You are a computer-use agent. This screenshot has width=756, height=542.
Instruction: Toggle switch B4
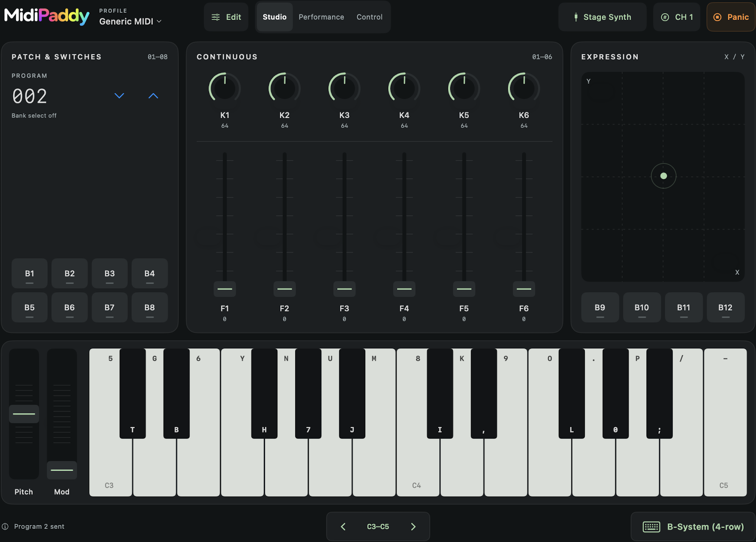pos(150,274)
